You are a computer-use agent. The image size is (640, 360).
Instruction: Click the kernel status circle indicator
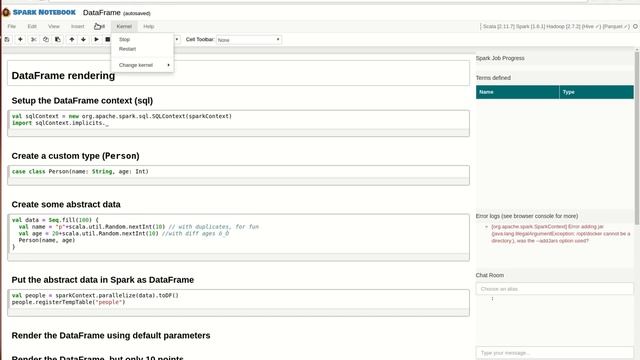pyautogui.click(x=636, y=27)
